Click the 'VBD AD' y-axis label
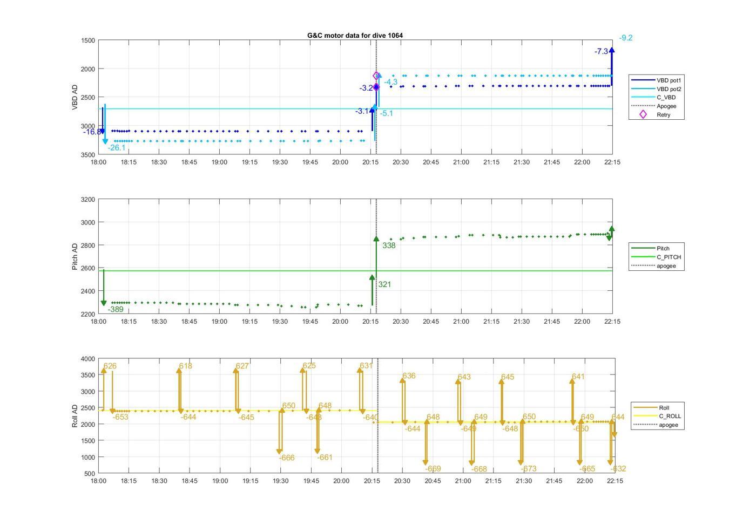The height and width of the screenshot is (532, 756). [x=75, y=98]
